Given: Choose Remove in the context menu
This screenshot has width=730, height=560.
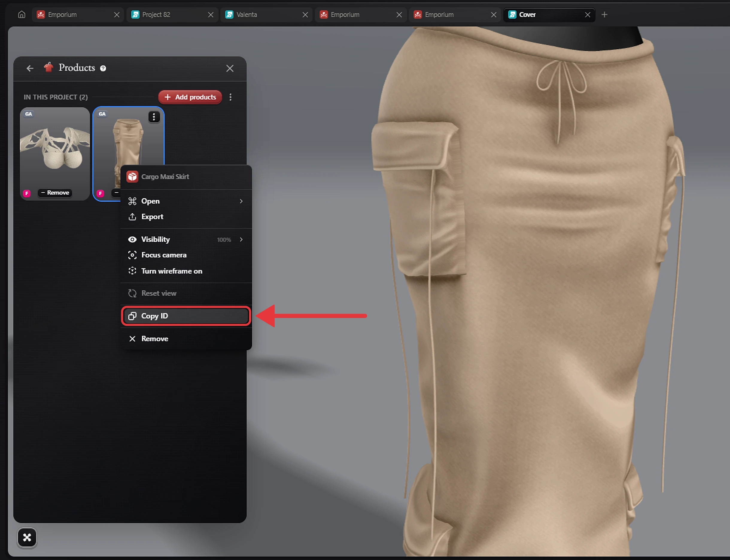Looking at the screenshot, I should point(186,339).
